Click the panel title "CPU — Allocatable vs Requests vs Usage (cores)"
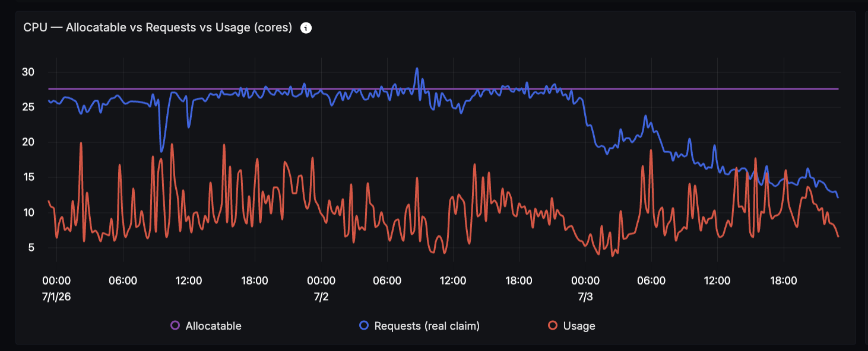The height and width of the screenshot is (351, 868). click(x=157, y=28)
